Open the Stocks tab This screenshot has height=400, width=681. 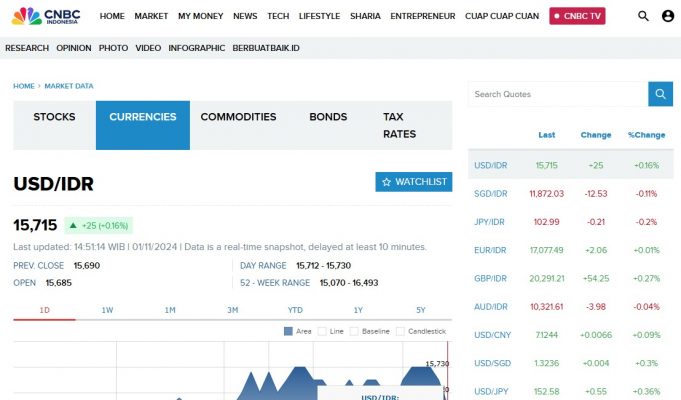click(x=54, y=117)
